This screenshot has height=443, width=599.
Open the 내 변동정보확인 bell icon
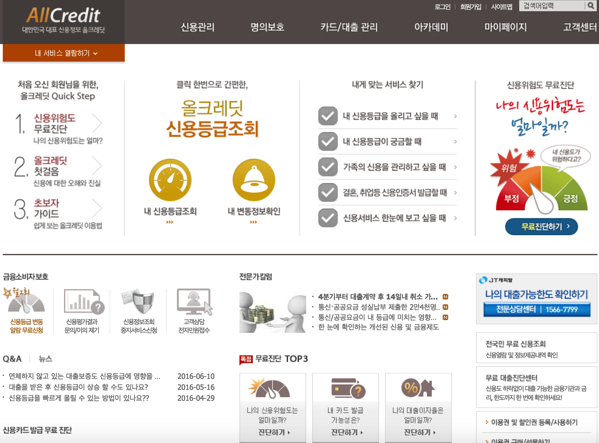click(x=254, y=180)
